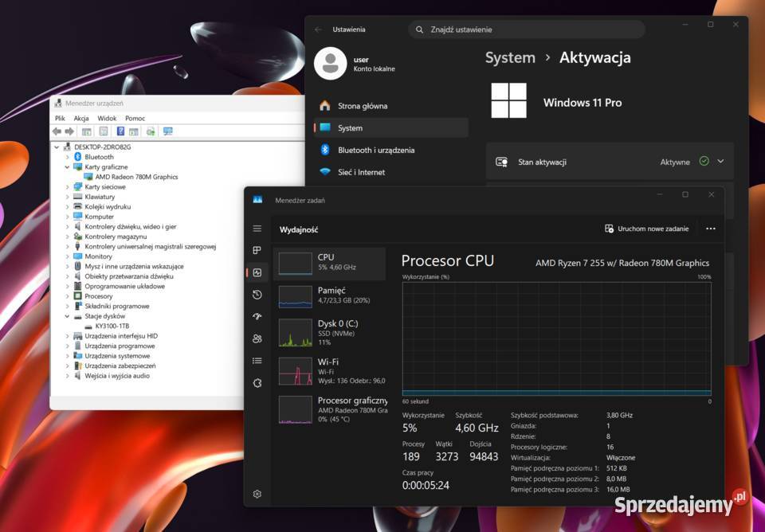
Task: Open App history icon in Task Manager sidebar
Action: click(x=257, y=295)
